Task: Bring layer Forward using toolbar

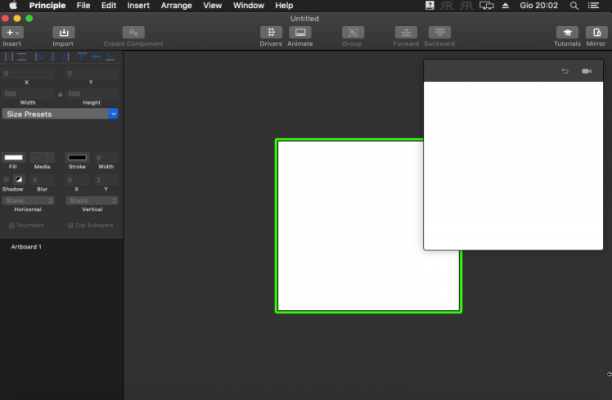Action: click(406, 33)
